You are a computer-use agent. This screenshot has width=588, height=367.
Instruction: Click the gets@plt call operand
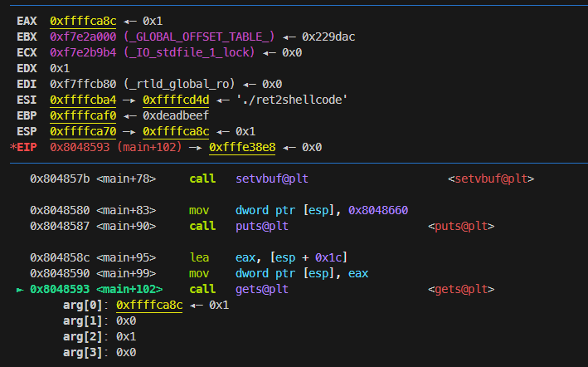(x=262, y=289)
